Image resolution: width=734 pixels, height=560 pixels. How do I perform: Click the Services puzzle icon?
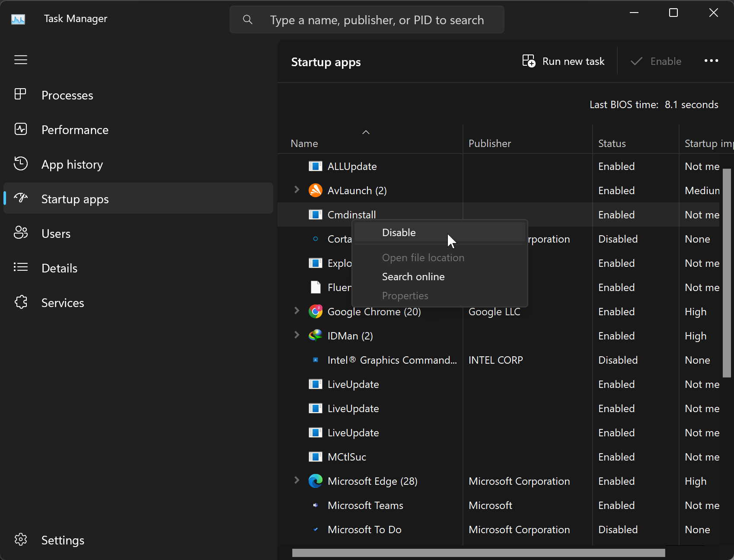click(x=20, y=302)
